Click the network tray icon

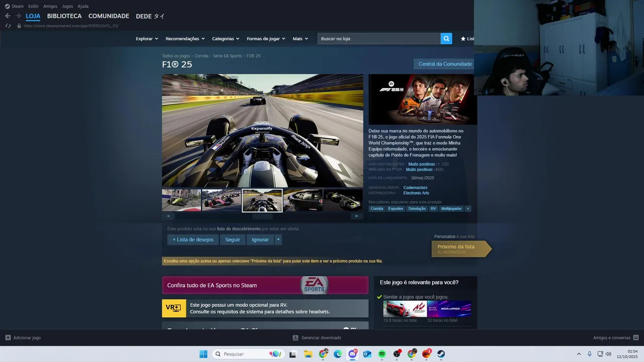[x=600, y=354]
